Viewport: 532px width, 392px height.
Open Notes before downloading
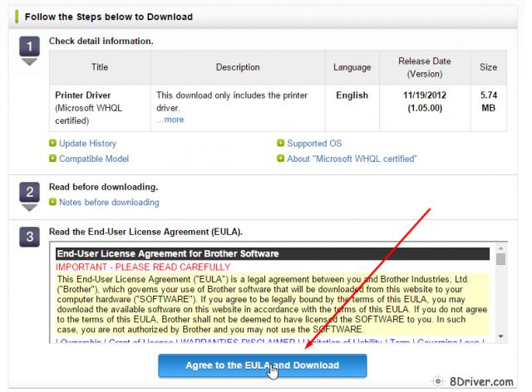pos(109,203)
